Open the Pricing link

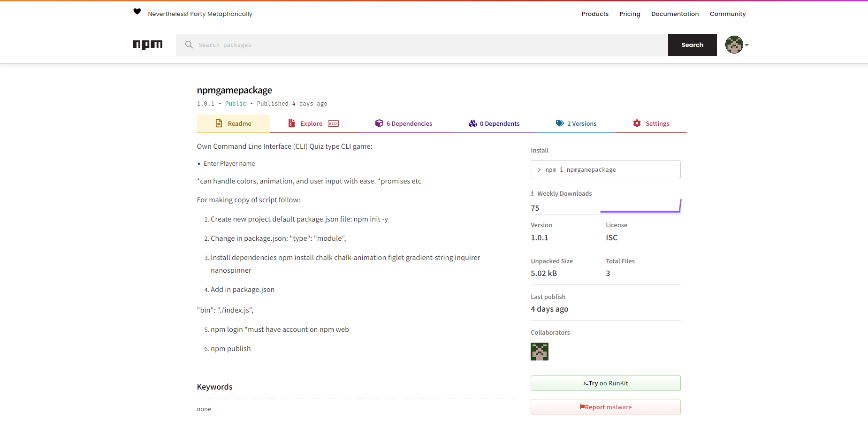(x=630, y=14)
